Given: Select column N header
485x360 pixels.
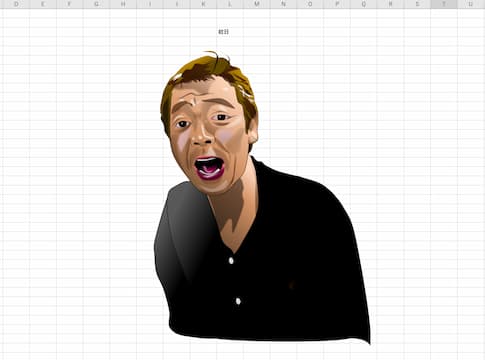Looking at the screenshot, I should coord(283,4).
